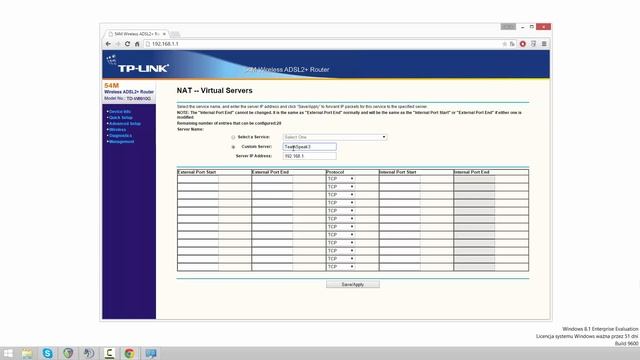Open the Protocol dropdown in fifth row

coord(340,211)
